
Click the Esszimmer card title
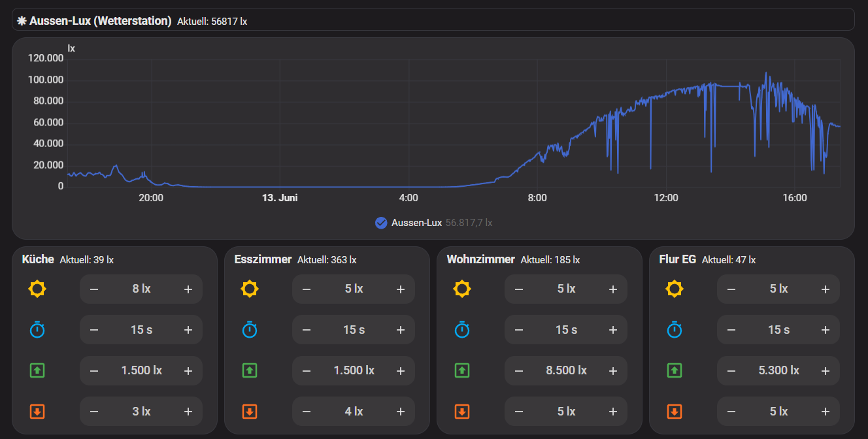[263, 259]
